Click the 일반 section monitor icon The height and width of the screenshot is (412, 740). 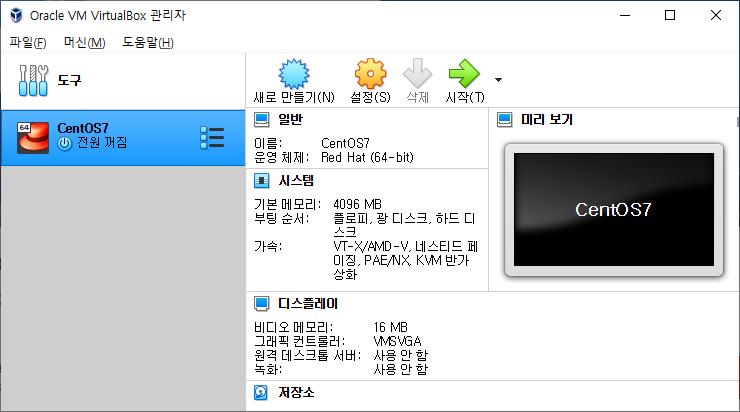pyautogui.click(x=261, y=120)
